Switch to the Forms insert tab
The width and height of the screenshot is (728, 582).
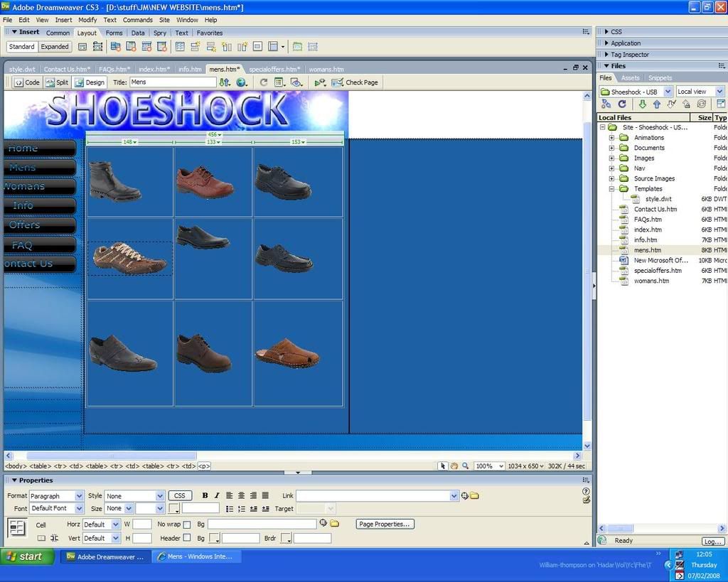(114, 33)
